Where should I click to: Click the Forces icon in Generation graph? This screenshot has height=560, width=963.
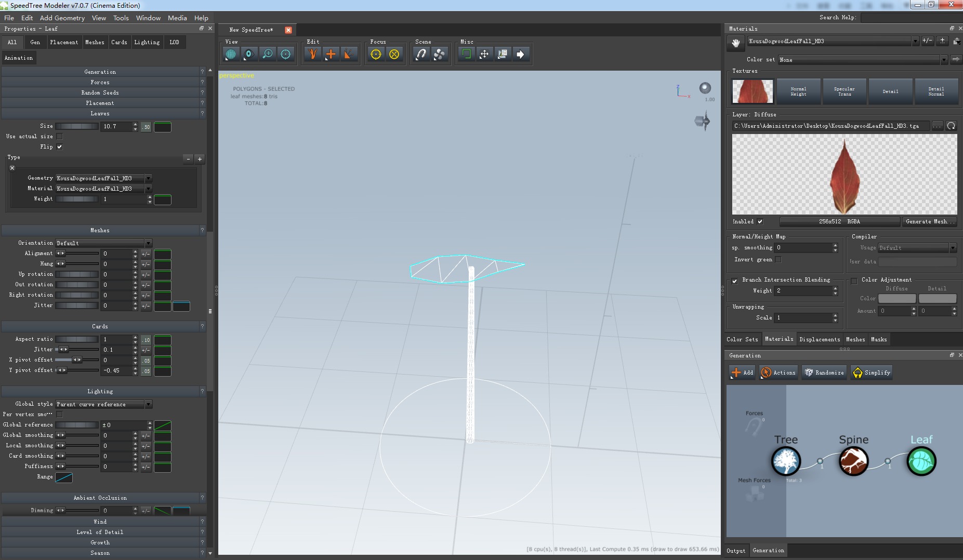[x=753, y=426]
